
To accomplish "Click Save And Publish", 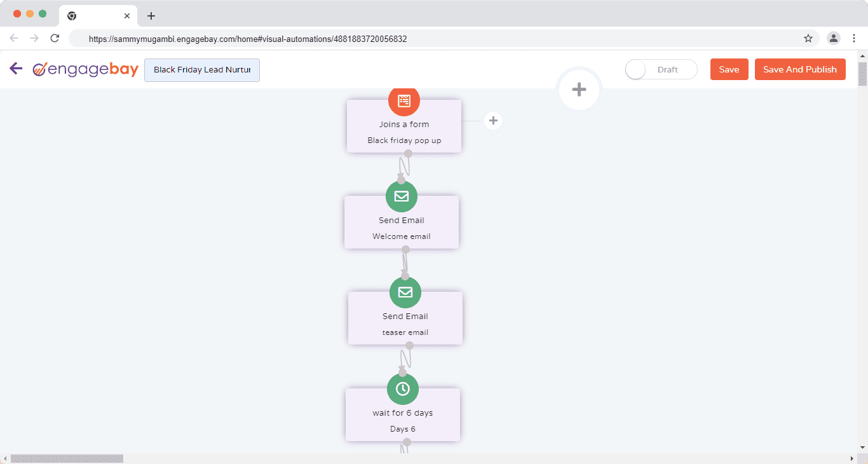I will click(x=800, y=69).
